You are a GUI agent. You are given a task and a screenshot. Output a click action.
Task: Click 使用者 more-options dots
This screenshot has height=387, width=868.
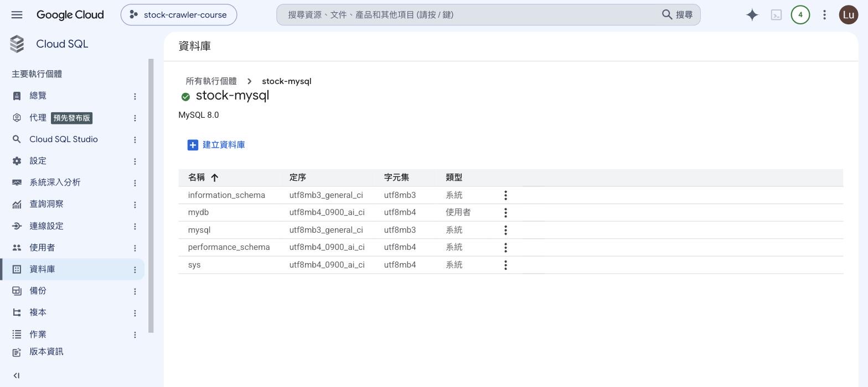point(135,248)
